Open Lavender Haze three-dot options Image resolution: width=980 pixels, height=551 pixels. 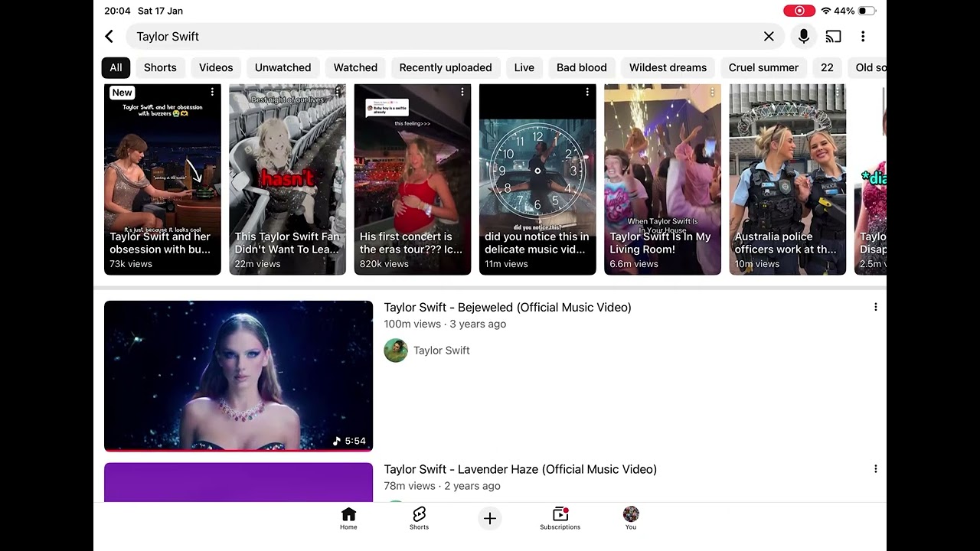(875, 469)
